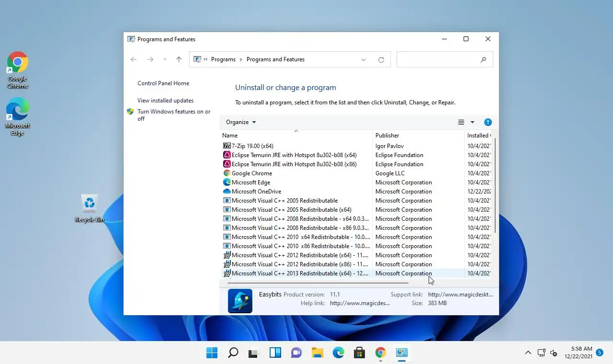Select Visual C++ 2013 Redistributable (x64) row
This screenshot has width=613, height=364.
356,273
